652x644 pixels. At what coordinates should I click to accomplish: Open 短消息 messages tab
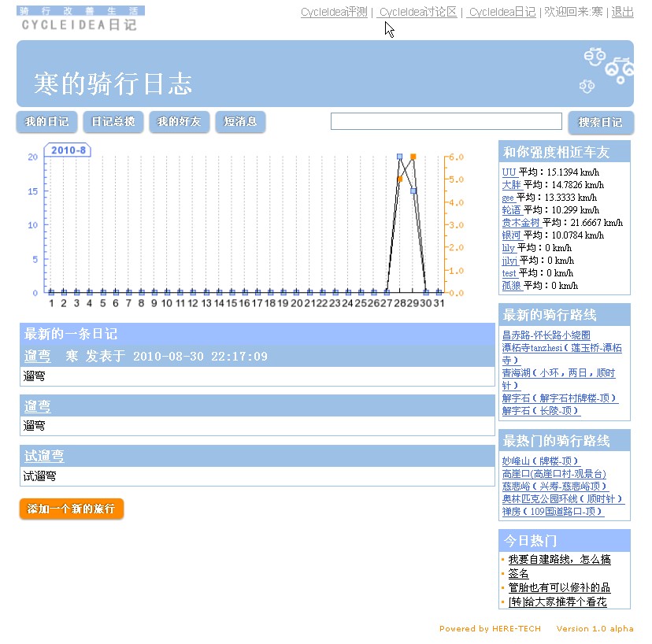point(240,122)
